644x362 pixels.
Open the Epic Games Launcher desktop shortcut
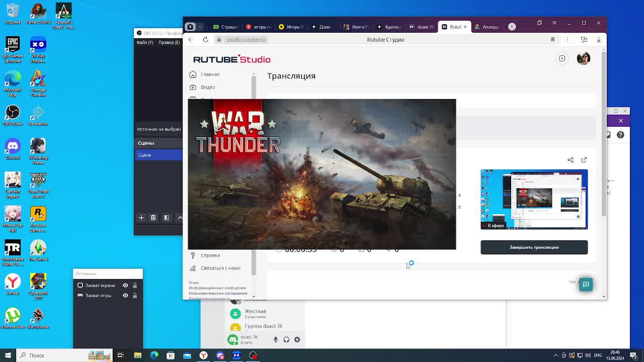point(13,49)
